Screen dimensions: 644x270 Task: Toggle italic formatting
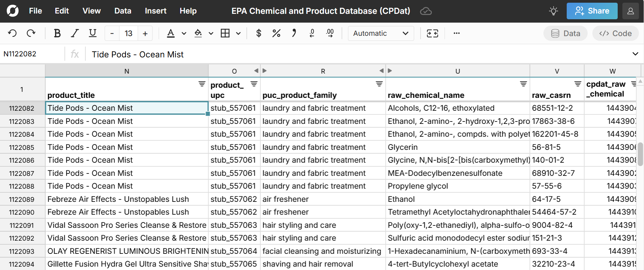coord(75,33)
